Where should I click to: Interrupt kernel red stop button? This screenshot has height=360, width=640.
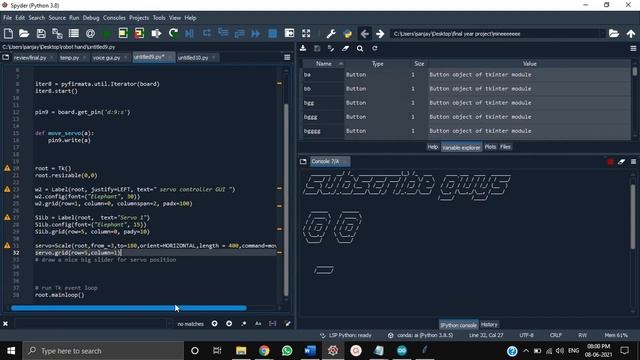(x=610, y=162)
